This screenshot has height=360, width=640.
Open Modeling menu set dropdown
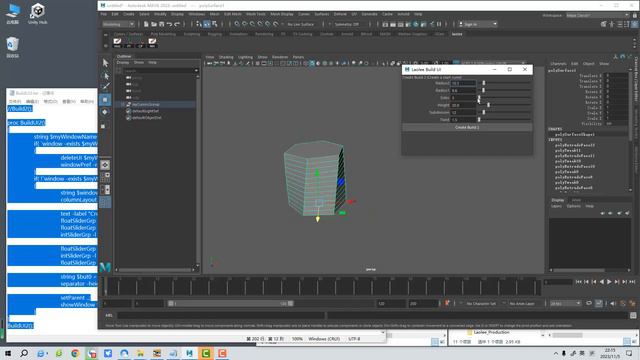pos(118,24)
